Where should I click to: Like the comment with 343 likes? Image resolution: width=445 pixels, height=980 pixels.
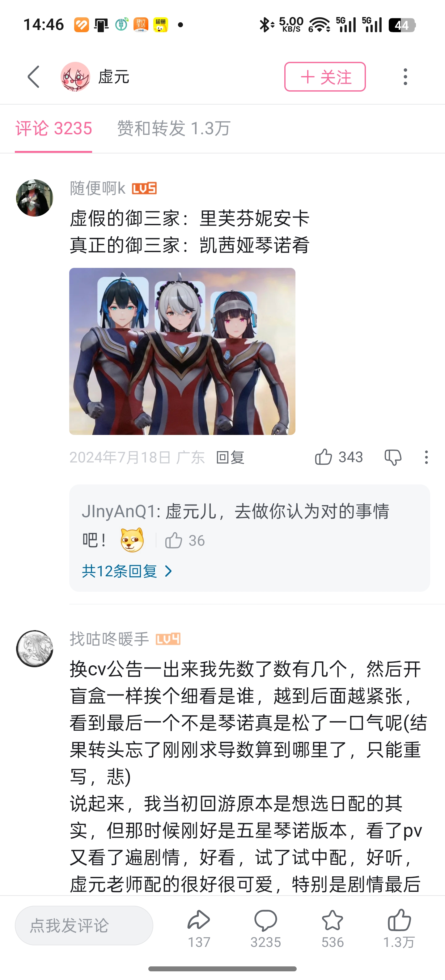pos(323,457)
